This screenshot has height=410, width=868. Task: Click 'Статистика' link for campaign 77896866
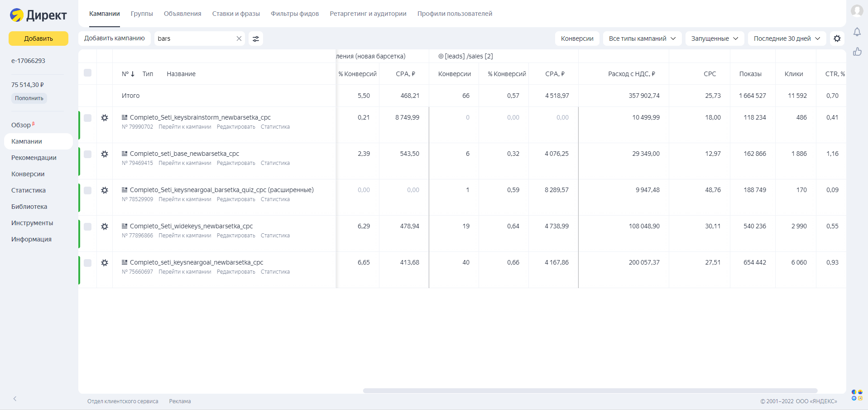(x=275, y=236)
